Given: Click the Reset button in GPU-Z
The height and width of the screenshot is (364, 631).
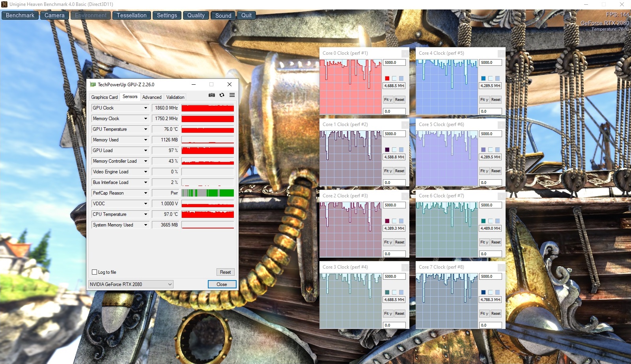Looking at the screenshot, I should coord(226,272).
